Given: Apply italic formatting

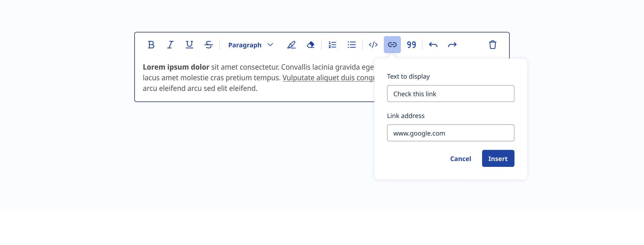Looking at the screenshot, I should [170, 45].
